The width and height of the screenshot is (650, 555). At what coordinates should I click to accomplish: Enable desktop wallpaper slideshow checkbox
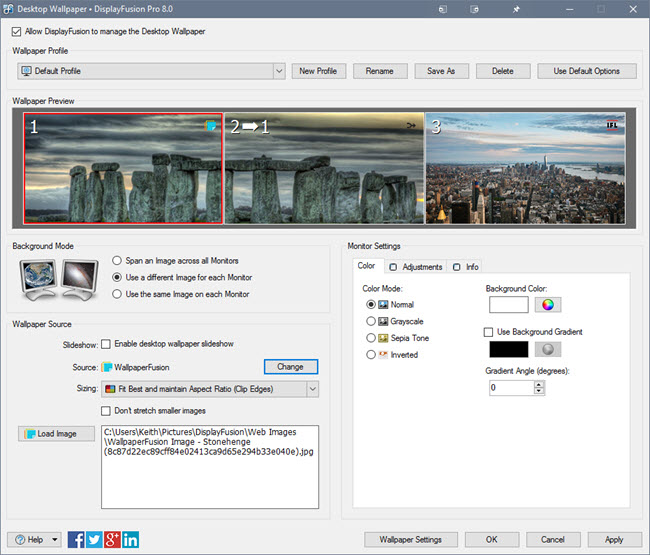coord(106,344)
